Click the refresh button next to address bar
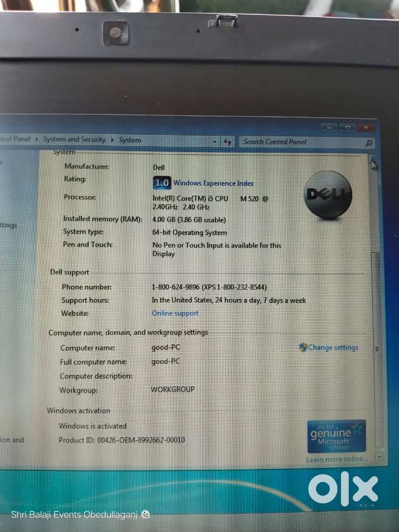Image resolution: width=399 pixels, height=532 pixels. point(227,142)
